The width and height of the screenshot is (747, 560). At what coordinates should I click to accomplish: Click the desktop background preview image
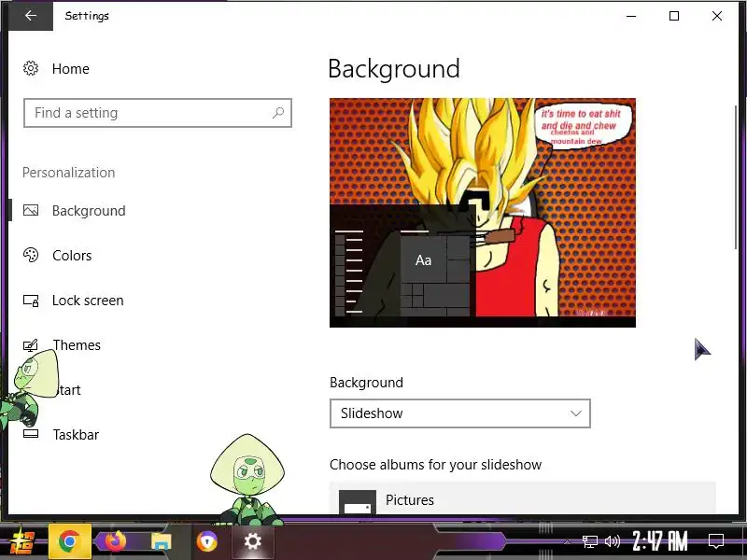[x=483, y=213]
